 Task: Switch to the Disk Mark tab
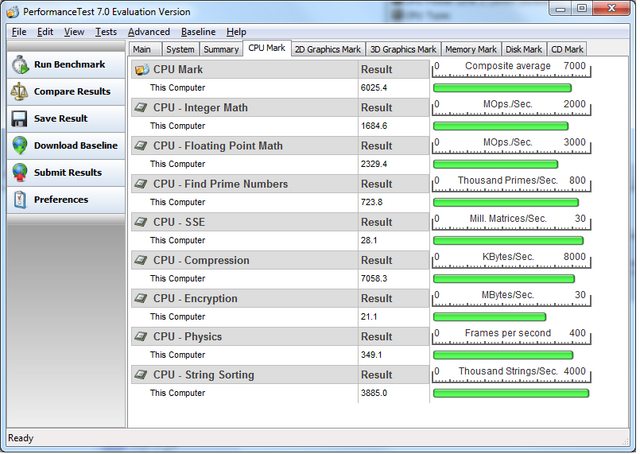tap(524, 49)
